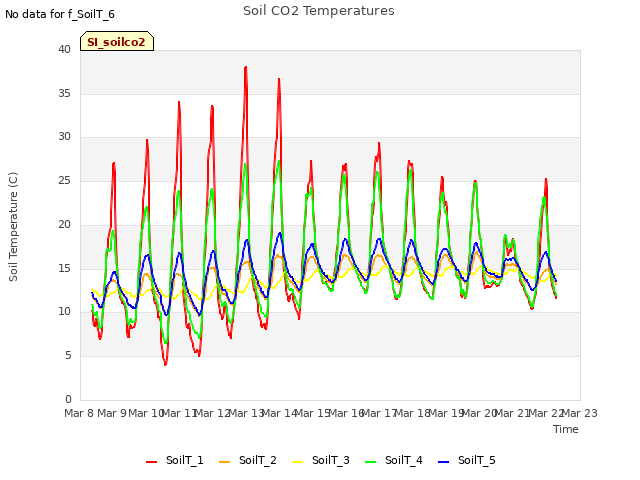The height and width of the screenshot is (480, 640).
Task: Click the orange SoilT_2 legend swatch
Action: pyautogui.click(x=224, y=462)
